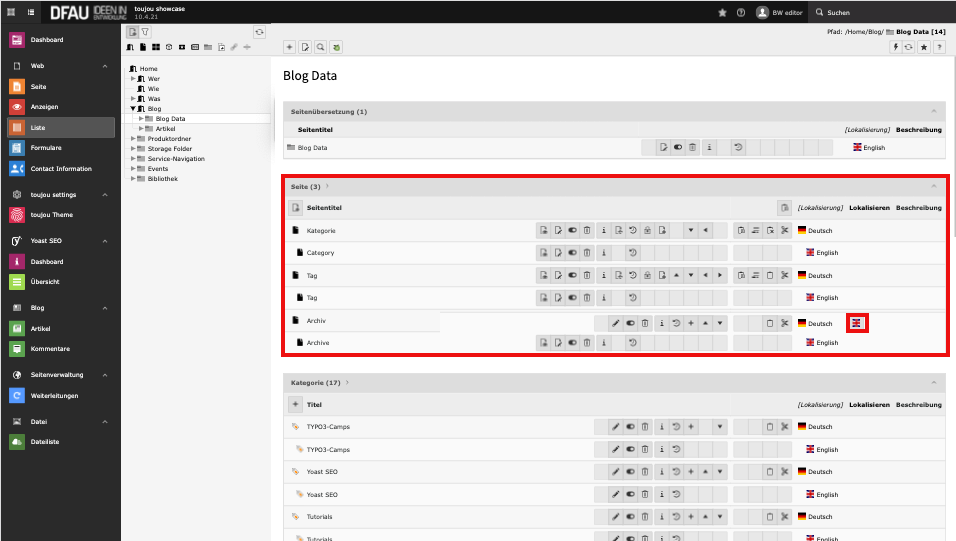Edit the Archiv page record
The height and width of the screenshot is (541, 956).
(615, 323)
